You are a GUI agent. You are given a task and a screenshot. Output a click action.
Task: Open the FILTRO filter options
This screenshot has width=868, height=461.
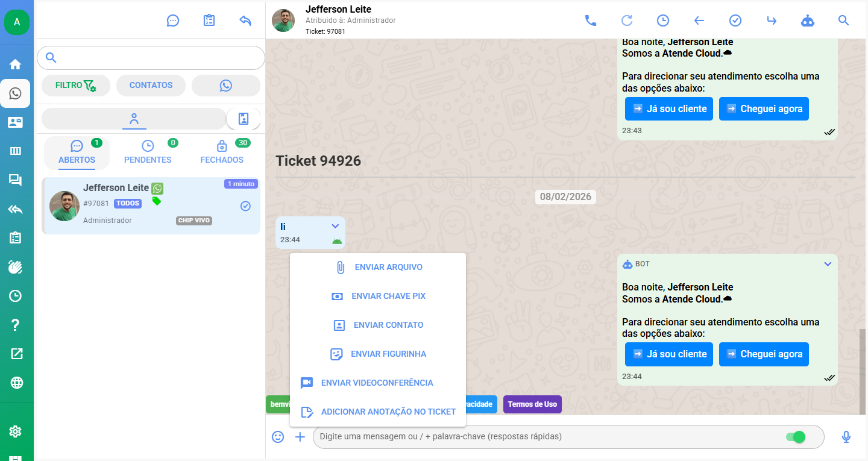click(x=76, y=86)
